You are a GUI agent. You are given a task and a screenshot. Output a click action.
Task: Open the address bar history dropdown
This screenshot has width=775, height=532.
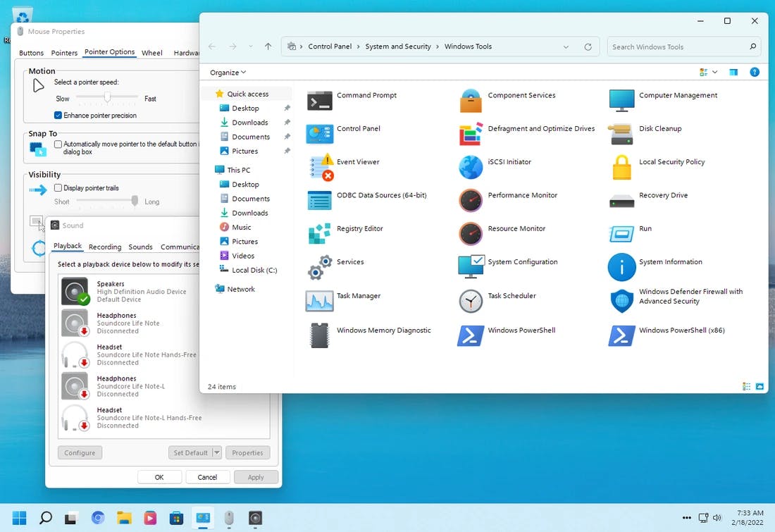(566, 47)
